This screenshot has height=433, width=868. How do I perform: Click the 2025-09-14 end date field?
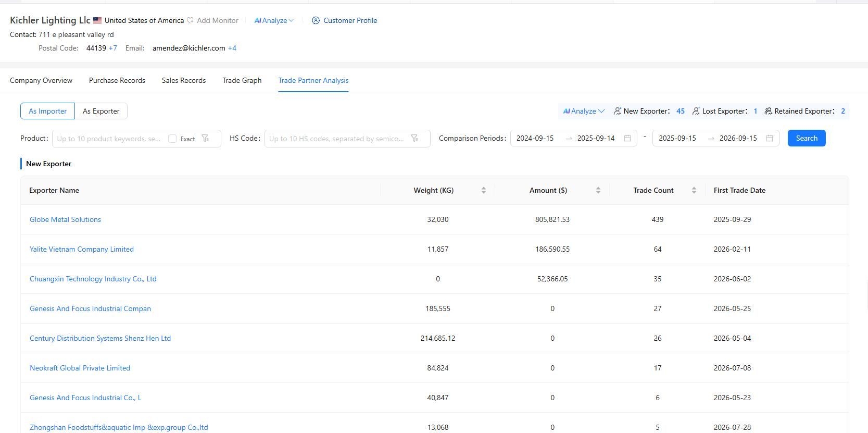[x=596, y=138]
